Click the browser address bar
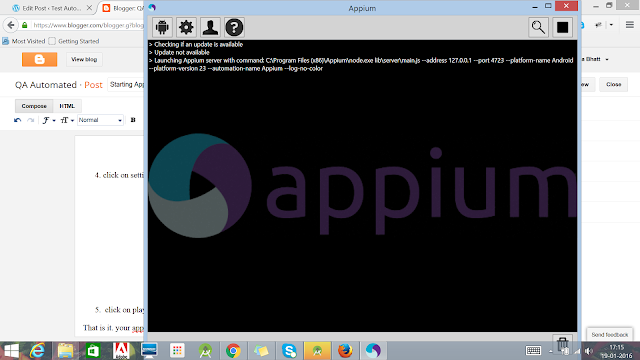 point(88,25)
